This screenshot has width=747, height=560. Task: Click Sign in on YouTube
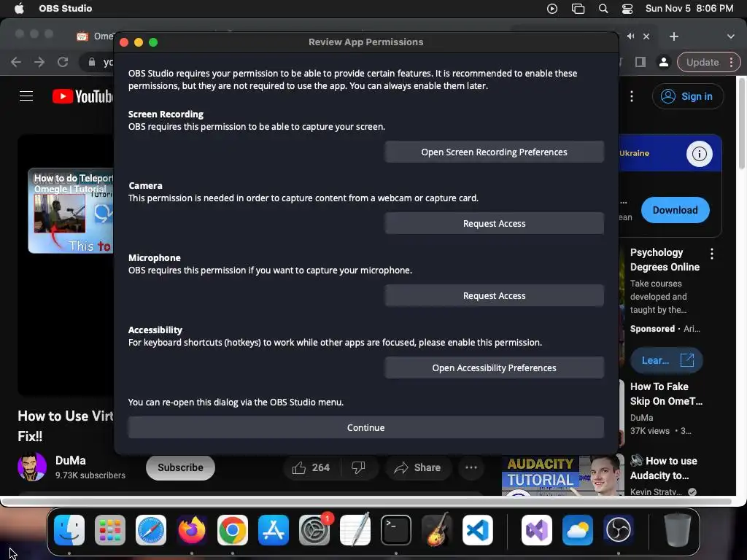coord(688,96)
